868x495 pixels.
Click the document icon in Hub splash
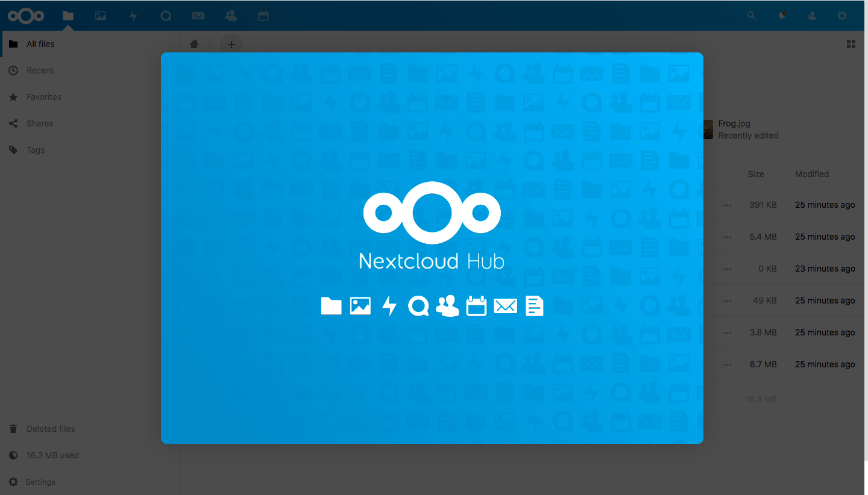click(534, 306)
